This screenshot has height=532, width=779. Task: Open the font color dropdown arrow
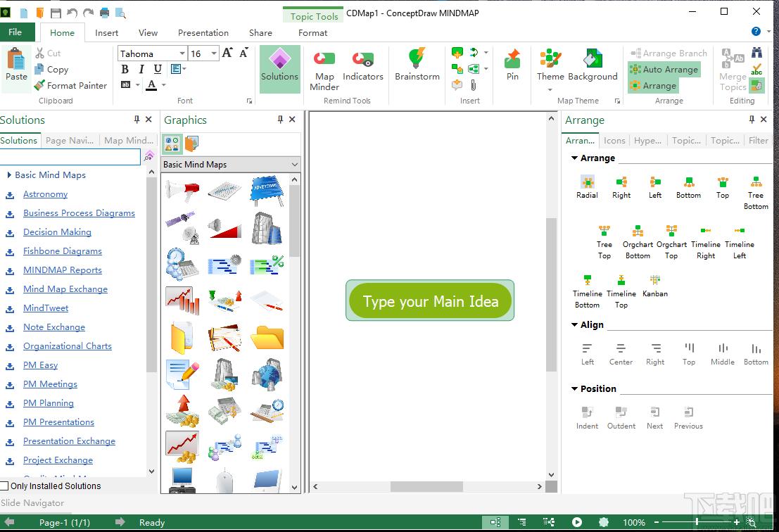click(163, 85)
